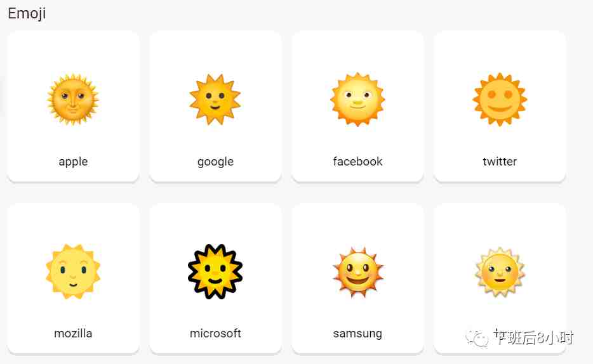
Task: Select the Mozilla pale yellow sun emoji
Action: point(73,271)
